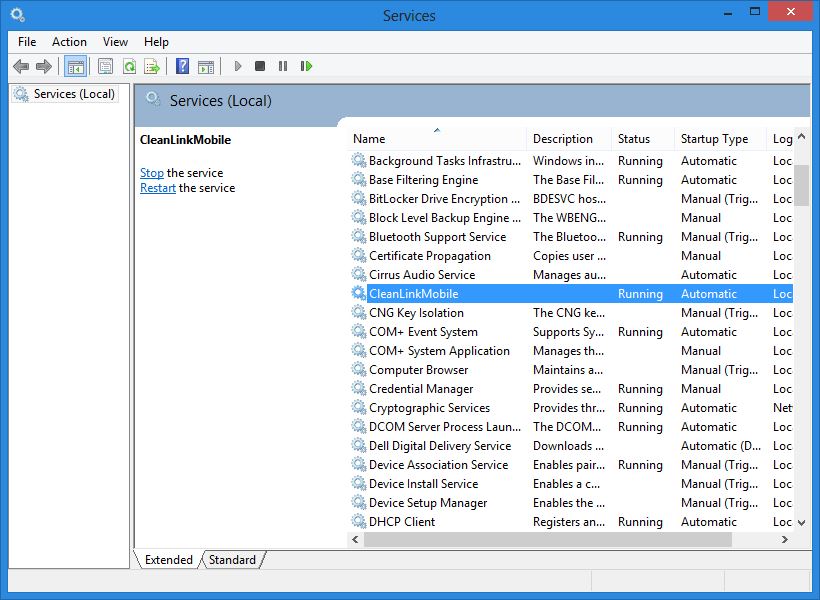Sort by the Status column header
Screen dimensions: 820x600
(634, 139)
